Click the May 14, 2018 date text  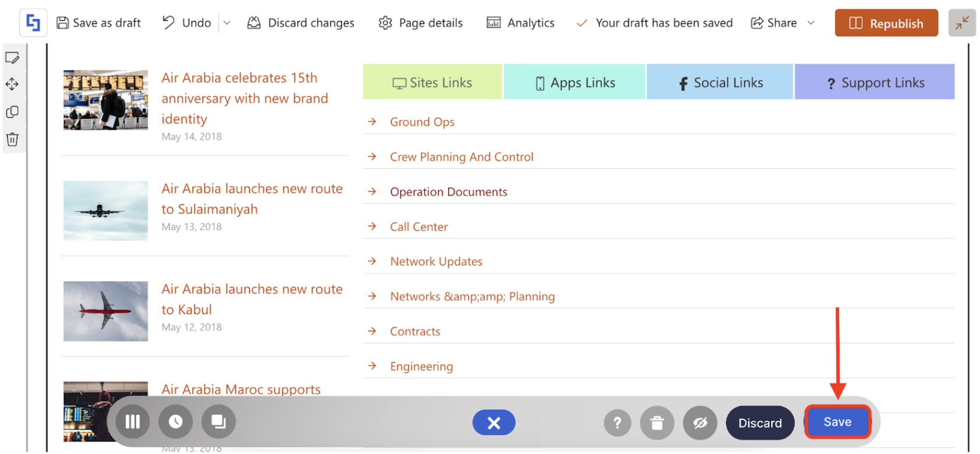coord(192,137)
